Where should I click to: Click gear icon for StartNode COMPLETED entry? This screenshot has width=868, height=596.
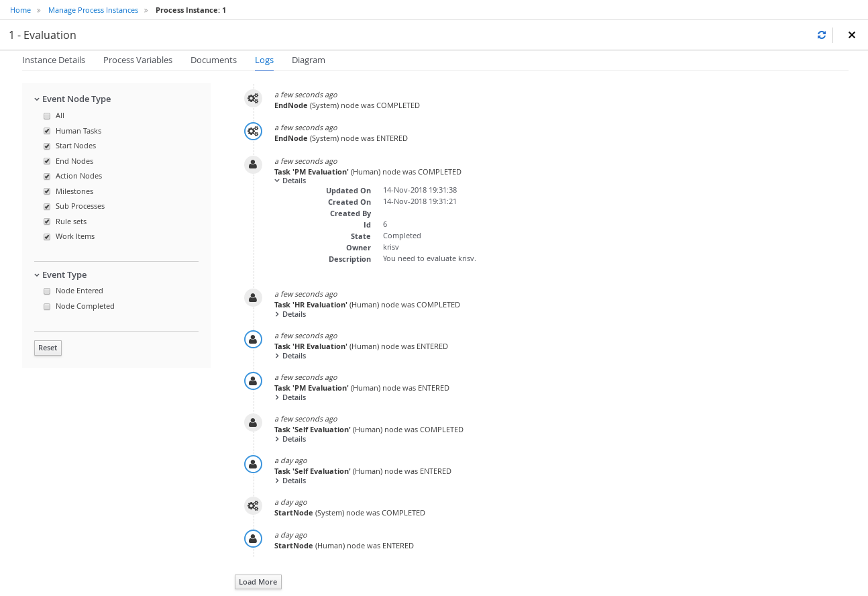pos(253,505)
